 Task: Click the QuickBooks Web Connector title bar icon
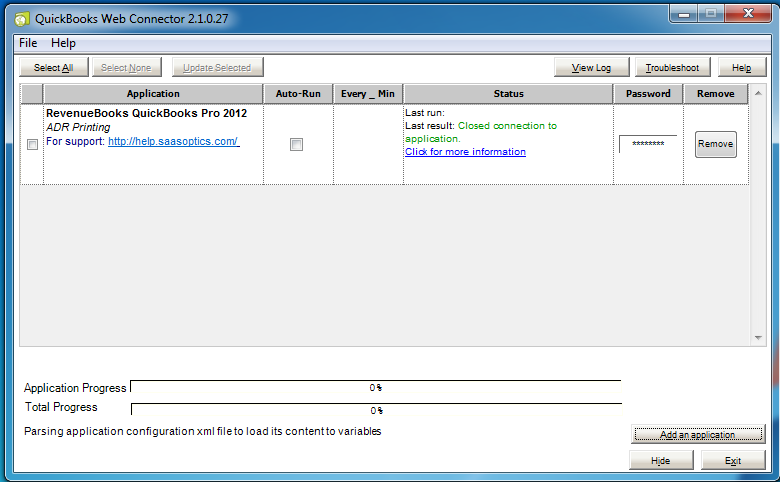click(x=21, y=19)
